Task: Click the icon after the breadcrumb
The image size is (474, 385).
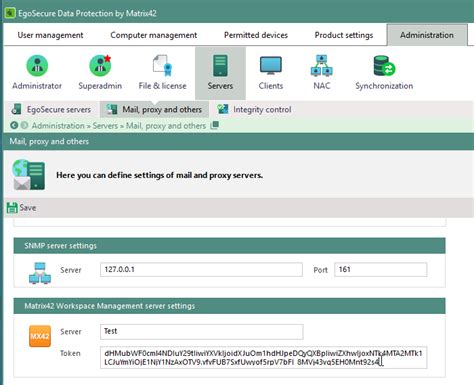Action: point(215,125)
